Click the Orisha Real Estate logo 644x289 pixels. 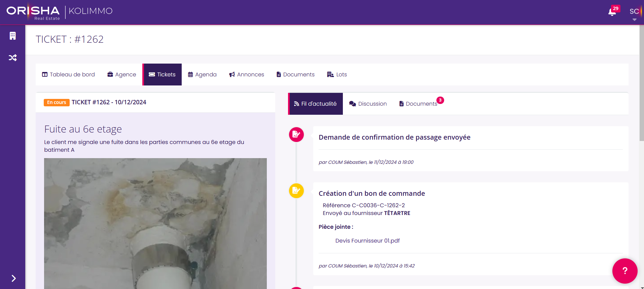click(x=33, y=12)
